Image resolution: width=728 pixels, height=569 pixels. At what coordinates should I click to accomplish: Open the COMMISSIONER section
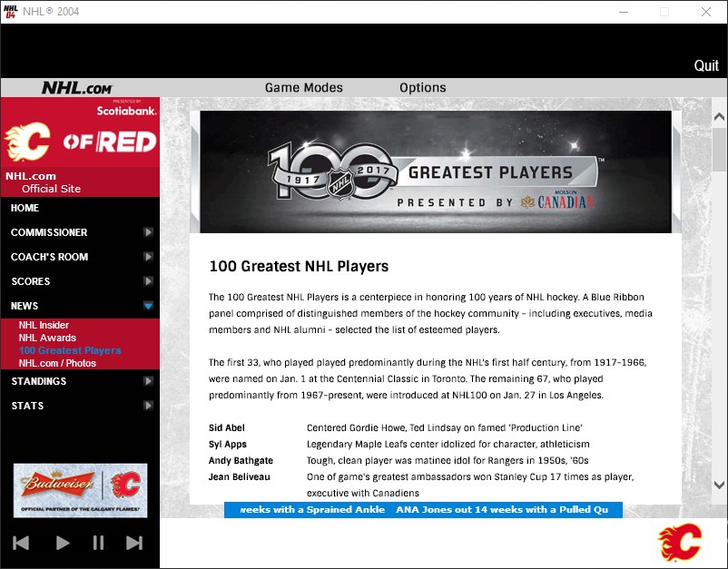pyautogui.click(x=49, y=232)
